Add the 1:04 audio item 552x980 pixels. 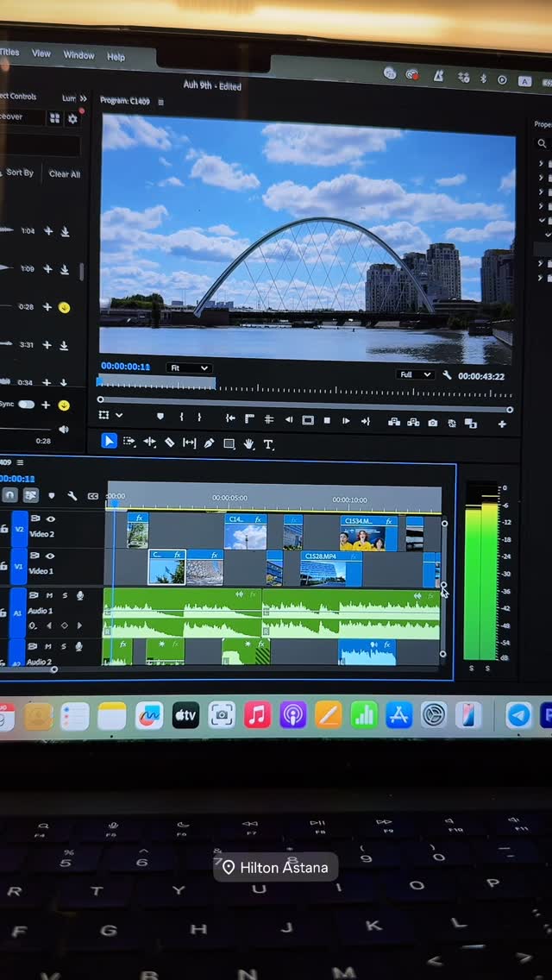point(48,230)
